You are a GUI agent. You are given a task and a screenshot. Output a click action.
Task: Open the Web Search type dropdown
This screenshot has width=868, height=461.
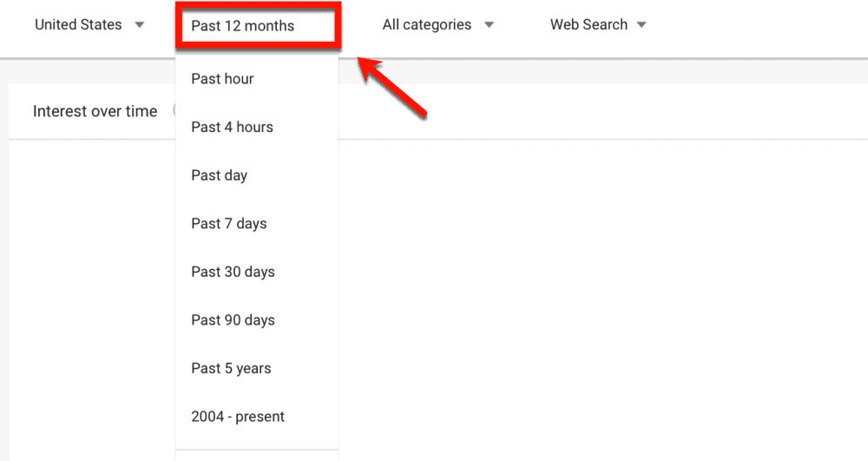(598, 25)
